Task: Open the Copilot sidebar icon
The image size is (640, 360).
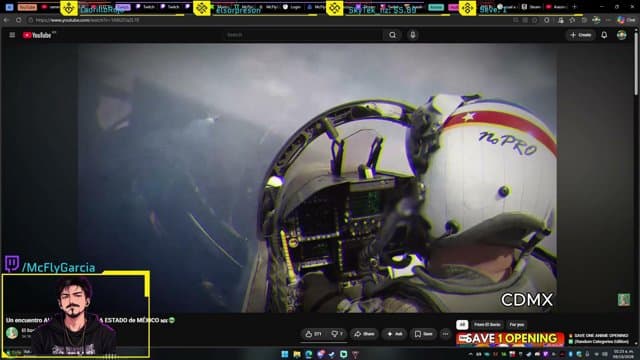Action: [x=621, y=20]
